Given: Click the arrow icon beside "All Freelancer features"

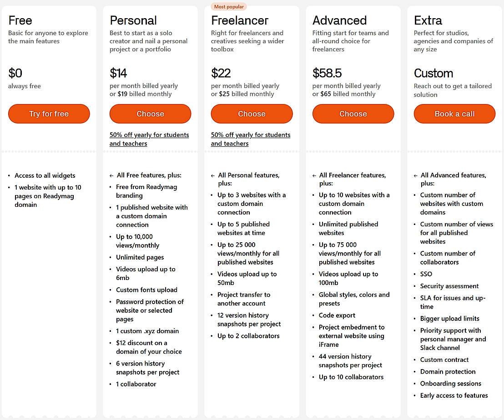Looking at the screenshot, I should tap(315, 175).
